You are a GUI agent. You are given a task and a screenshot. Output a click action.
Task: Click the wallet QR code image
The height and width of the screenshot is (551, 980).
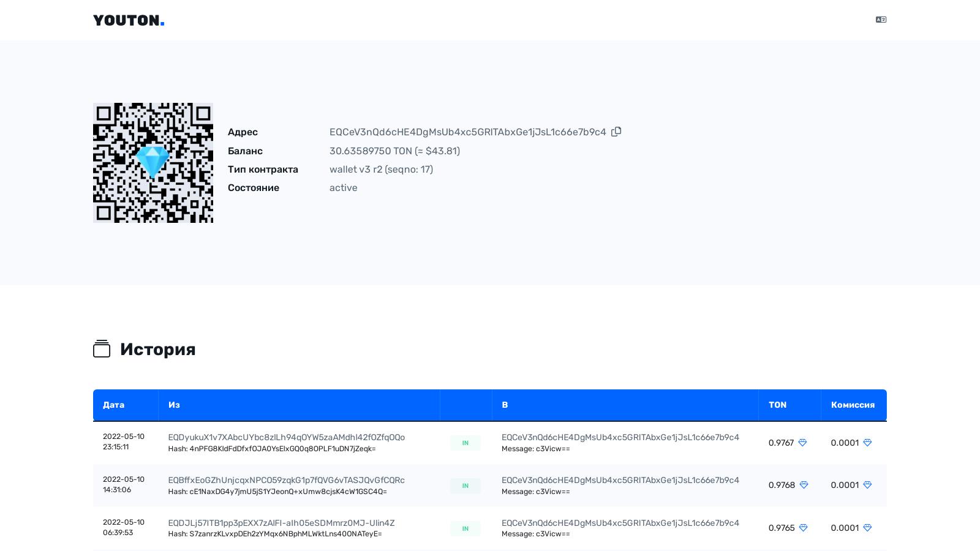153,163
